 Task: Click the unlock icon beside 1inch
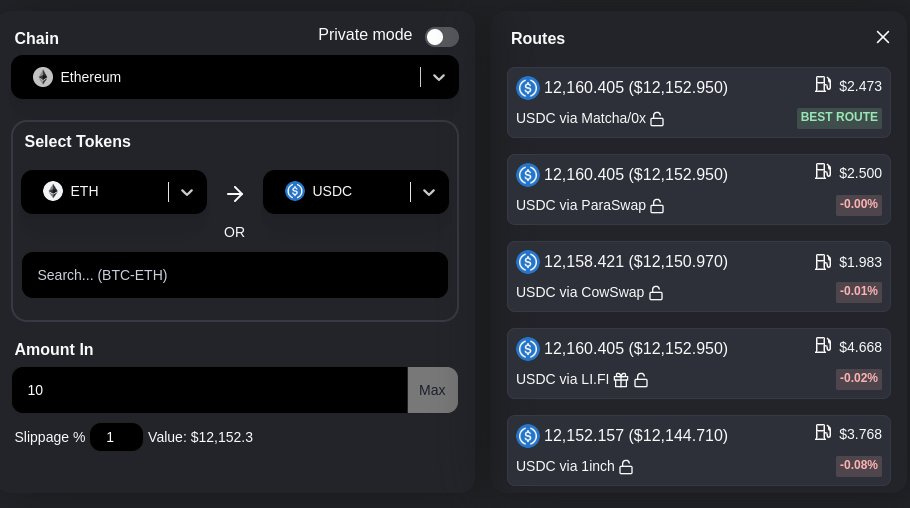pyautogui.click(x=626, y=467)
